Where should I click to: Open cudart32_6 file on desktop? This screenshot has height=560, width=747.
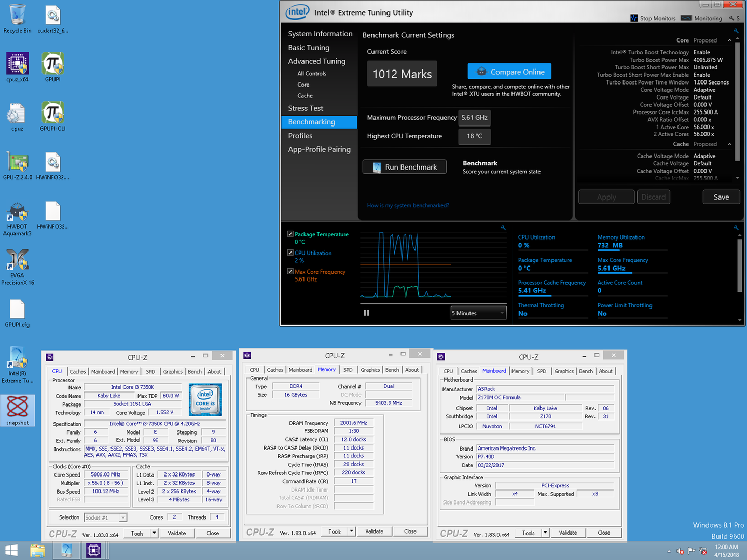coord(52,19)
